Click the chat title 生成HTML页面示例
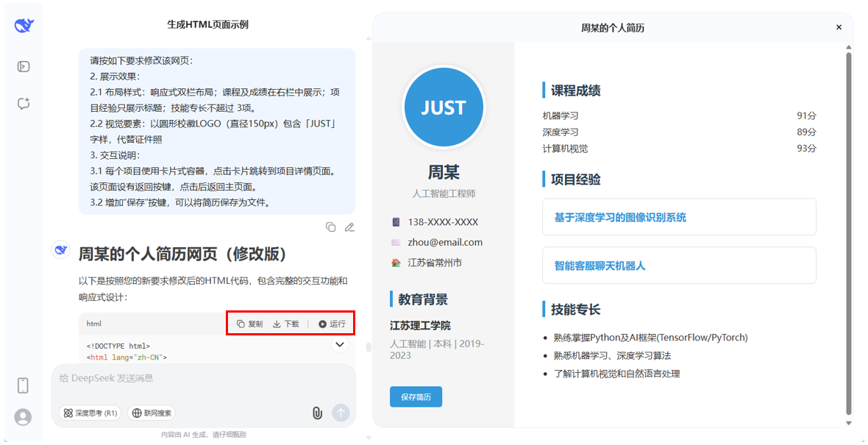The width and height of the screenshot is (868, 445). click(x=207, y=25)
